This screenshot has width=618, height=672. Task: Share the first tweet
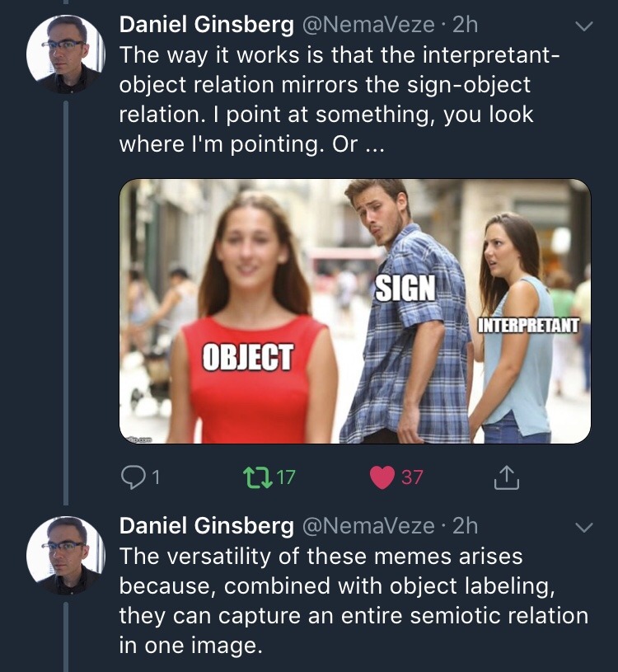506,477
